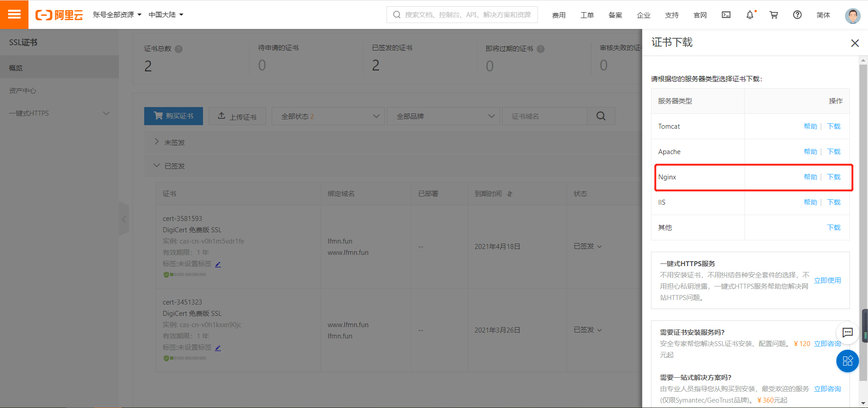Open 已签发 status dropdown for cert-3581593
The height and width of the screenshot is (408, 868).
tap(588, 246)
